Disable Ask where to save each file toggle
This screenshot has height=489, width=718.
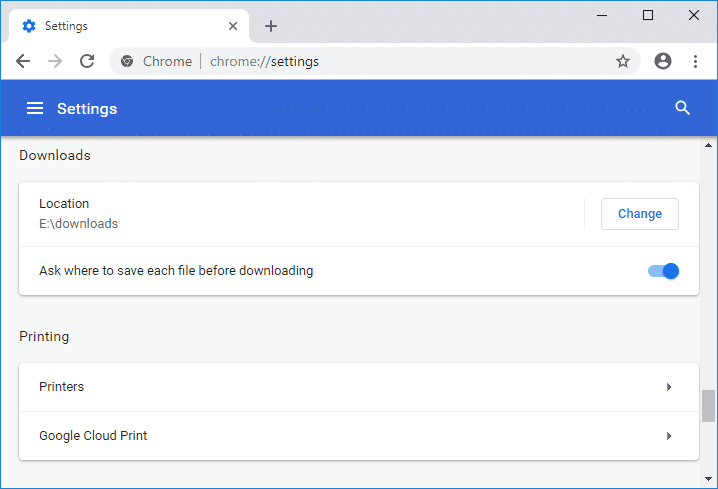click(664, 271)
